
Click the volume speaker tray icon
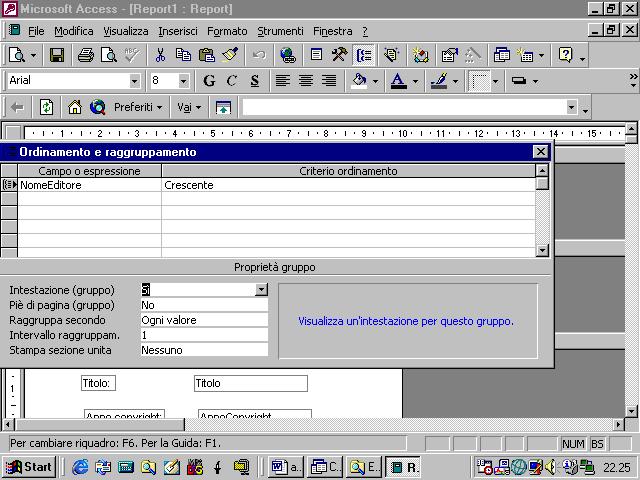(550, 467)
